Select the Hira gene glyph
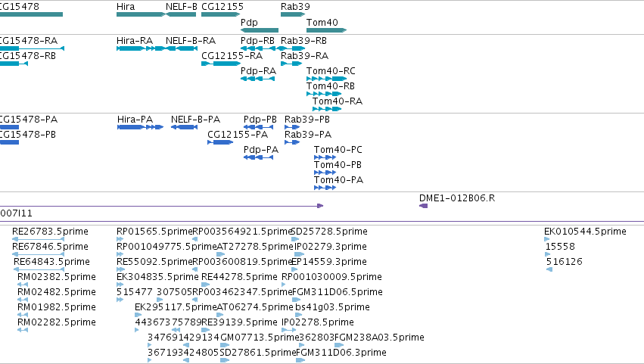The image size is (644, 364). pyautogui.click(x=141, y=14)
